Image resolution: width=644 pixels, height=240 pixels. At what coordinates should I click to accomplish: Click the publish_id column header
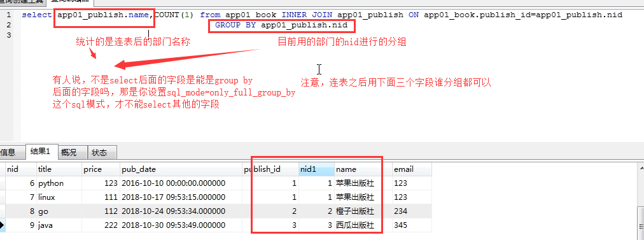click(270, 169)
